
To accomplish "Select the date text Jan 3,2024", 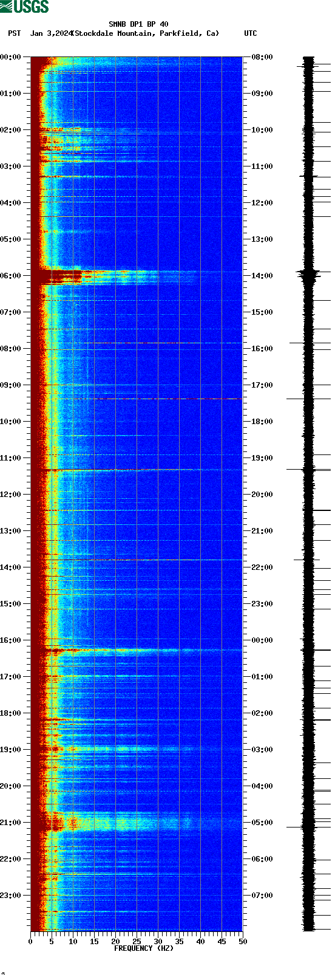I will click(51, 33).
